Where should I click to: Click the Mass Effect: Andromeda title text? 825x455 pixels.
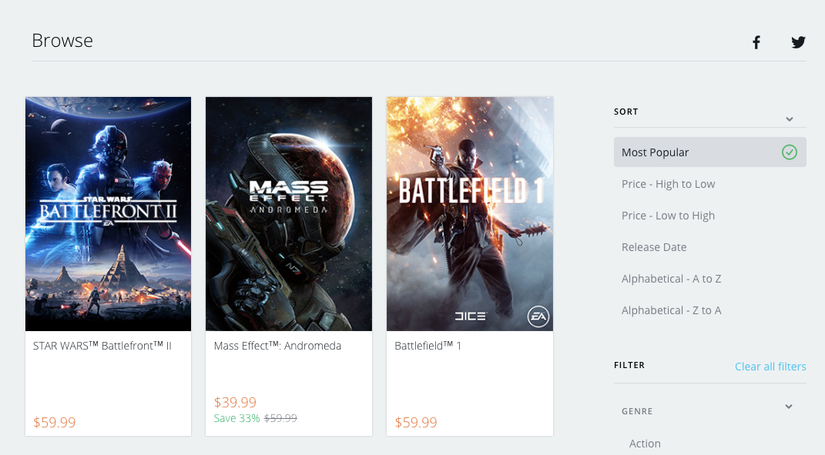pos(278,346)
